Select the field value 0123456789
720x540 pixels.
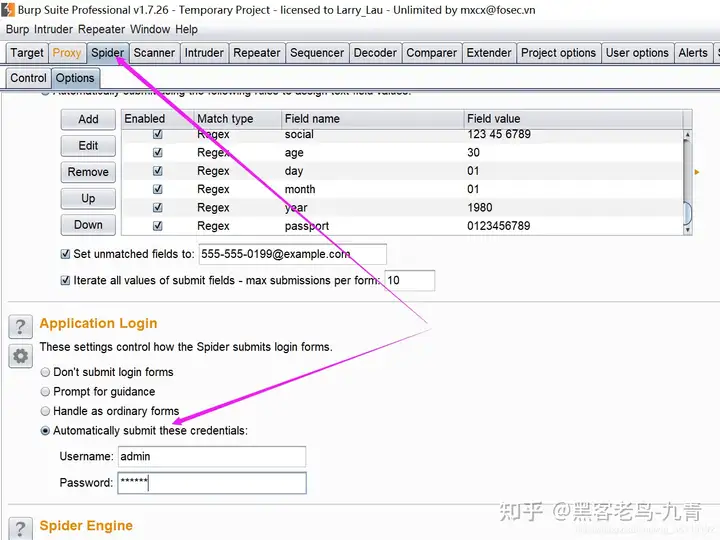pyautogui.click(x=499, y=226)
